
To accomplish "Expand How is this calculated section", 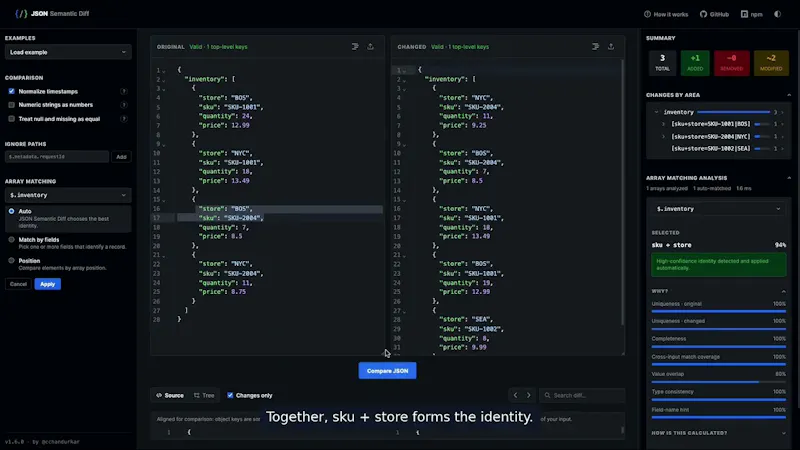I will [x=718, y=433].
